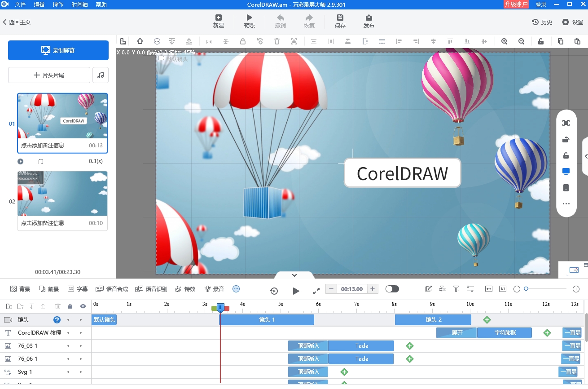
Task: Open the 操作 menu
Action: coord(58,4)
